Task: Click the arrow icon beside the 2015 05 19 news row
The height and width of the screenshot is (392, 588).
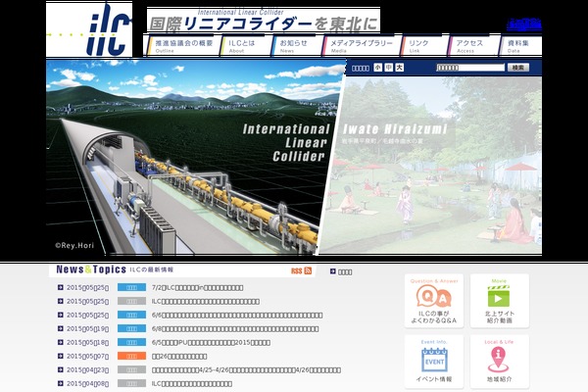Action: coord(61,328)
